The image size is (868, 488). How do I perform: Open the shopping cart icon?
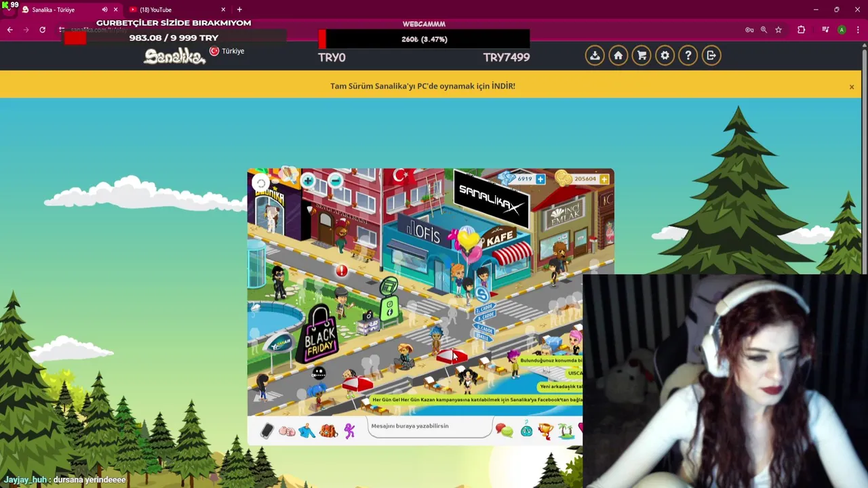[x=642, y=56]
